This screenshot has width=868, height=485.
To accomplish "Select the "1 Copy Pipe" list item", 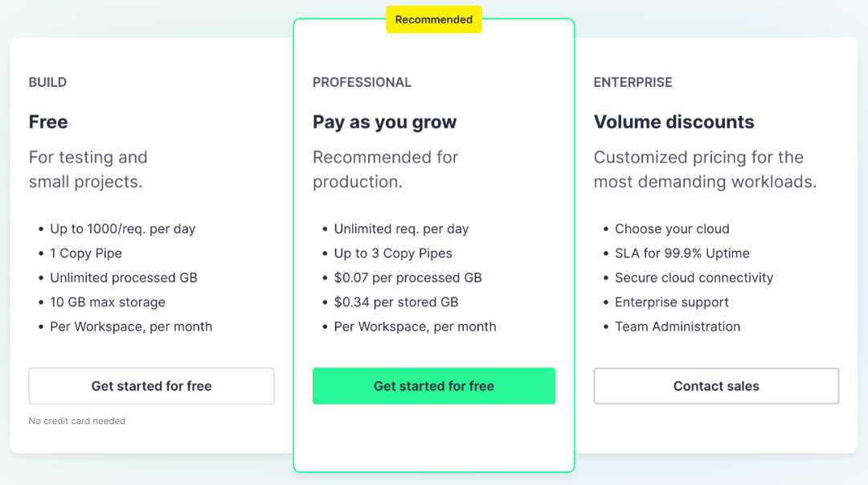I will coord(86,253).
